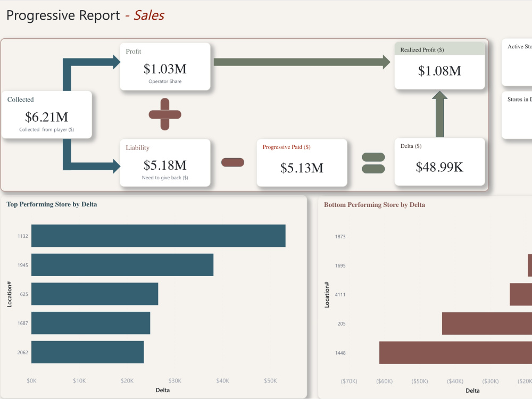Click the location label 1132
The width and height of the screenshot is (532, 399).
point(23,236)
